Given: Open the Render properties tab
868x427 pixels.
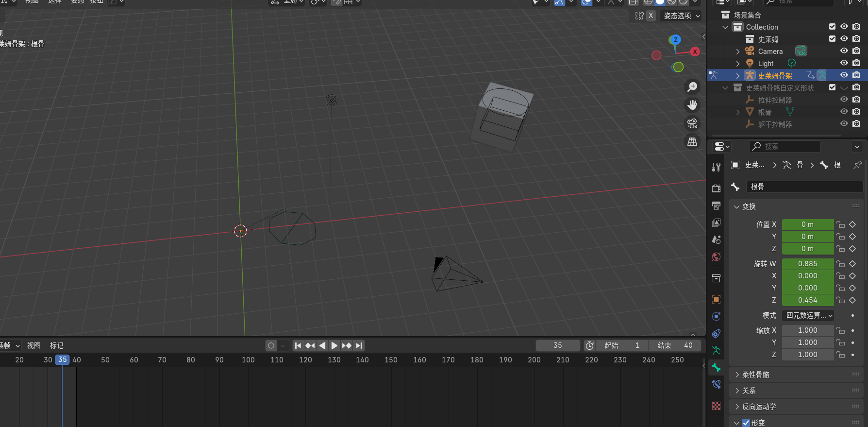Looking at the screenshot, I should point(716,188).
